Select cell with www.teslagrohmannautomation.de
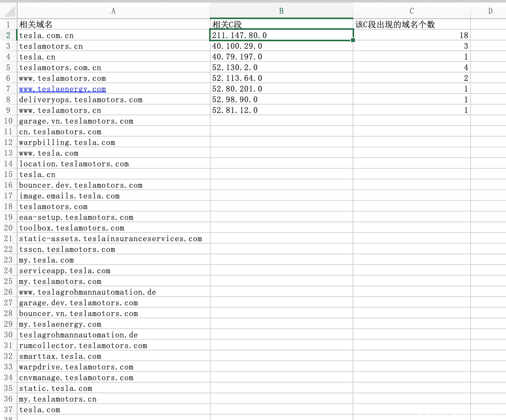The image size is (506, 420). [x=113, y=292]
